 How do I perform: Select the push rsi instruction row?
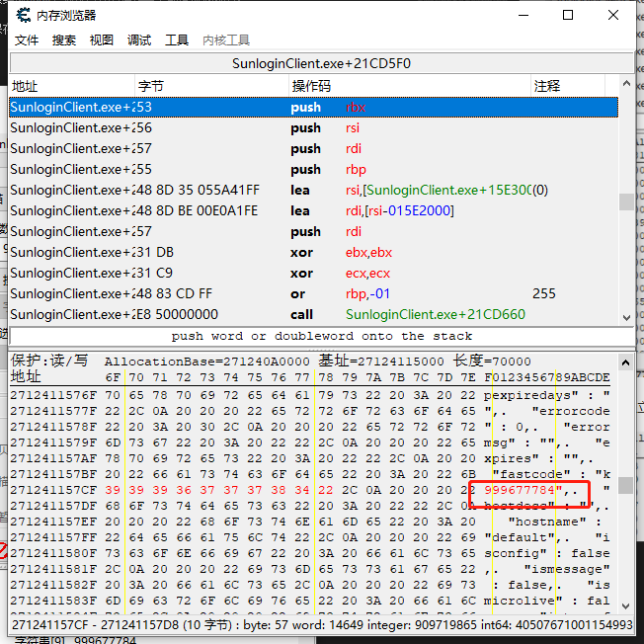(314, 128)
